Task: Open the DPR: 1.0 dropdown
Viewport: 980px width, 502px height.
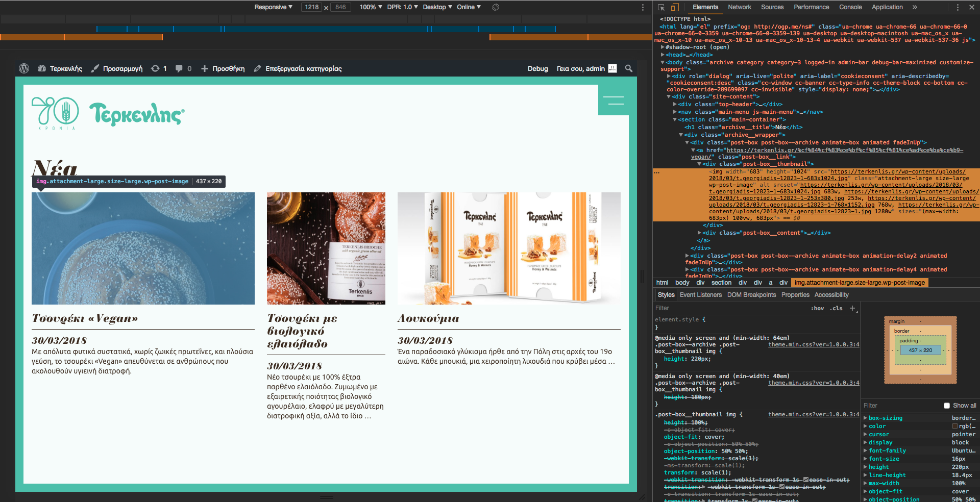Action: 402,7
